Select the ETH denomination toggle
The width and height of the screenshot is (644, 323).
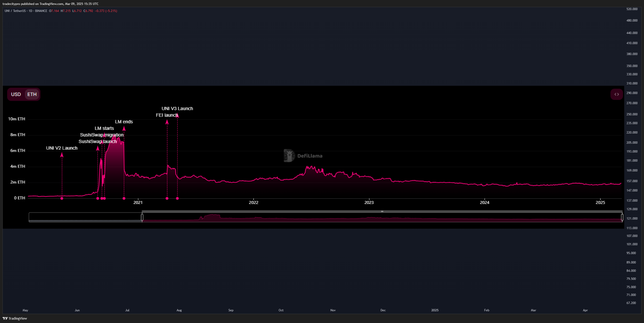point(32,94)
